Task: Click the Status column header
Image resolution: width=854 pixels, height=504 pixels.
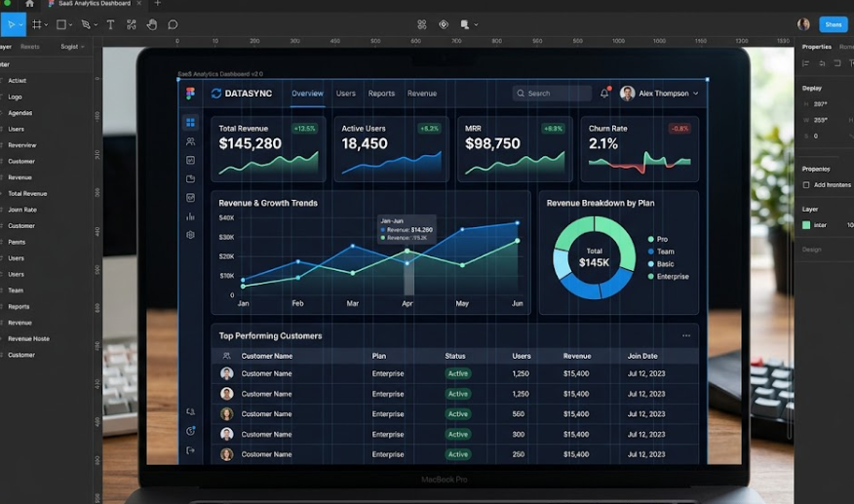Action: coord(454,356)
